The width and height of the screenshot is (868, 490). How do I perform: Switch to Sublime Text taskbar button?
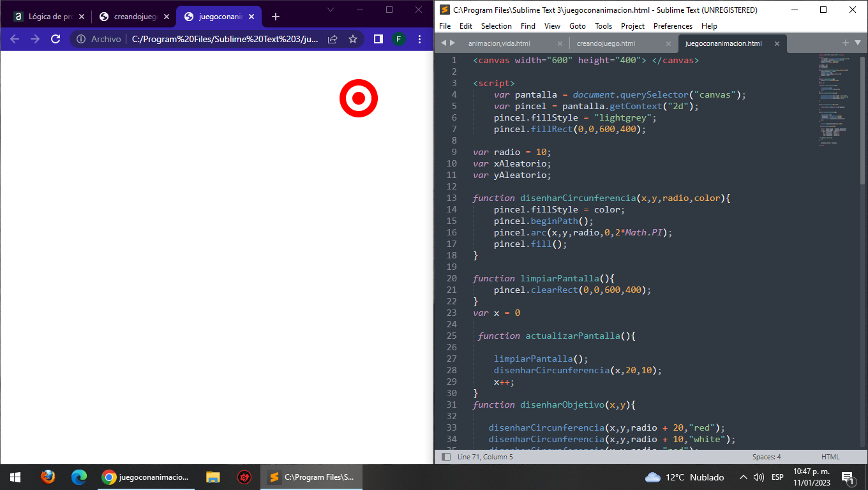[311, 477]
